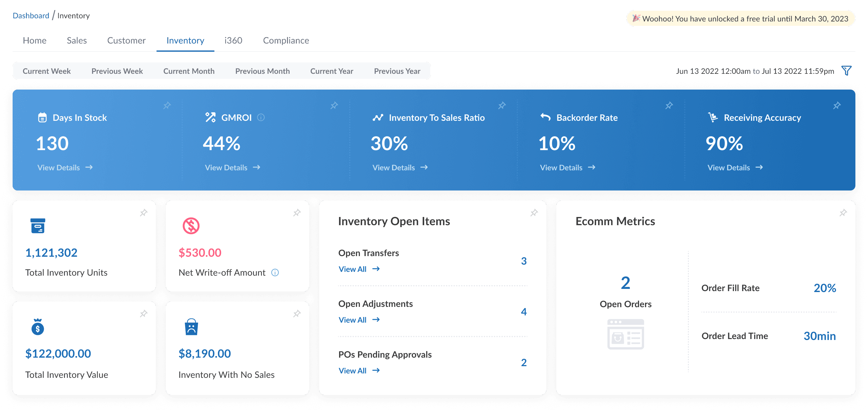
Task: Pin the Ecomm Metrics panel
Action: tap(843, 213)
